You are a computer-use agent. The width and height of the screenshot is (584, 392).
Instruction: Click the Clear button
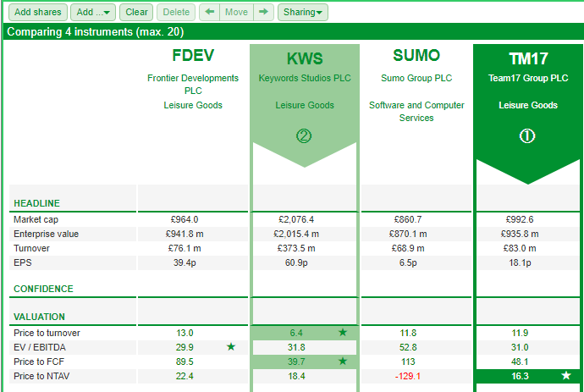point(136,13)
